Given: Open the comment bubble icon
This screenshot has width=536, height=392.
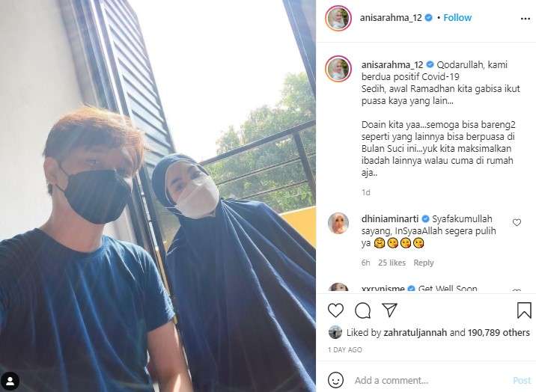Looking at the screenshot, I should pos(362,310).
